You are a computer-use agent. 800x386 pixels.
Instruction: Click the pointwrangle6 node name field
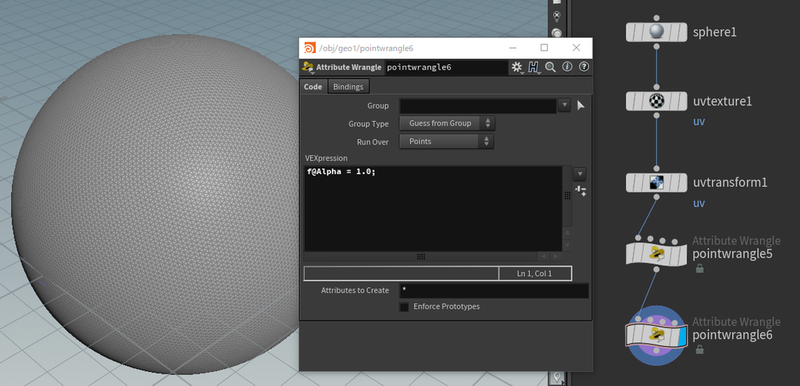coord(446,67)
